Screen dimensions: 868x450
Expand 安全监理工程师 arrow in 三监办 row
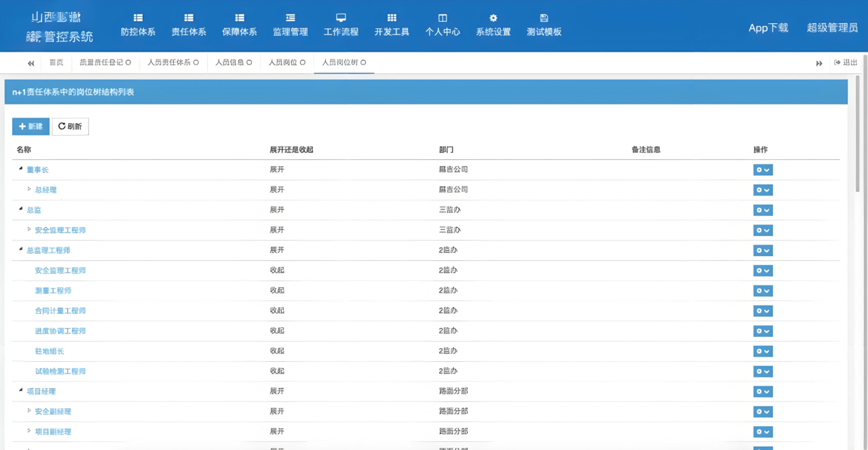pos(29,229)
